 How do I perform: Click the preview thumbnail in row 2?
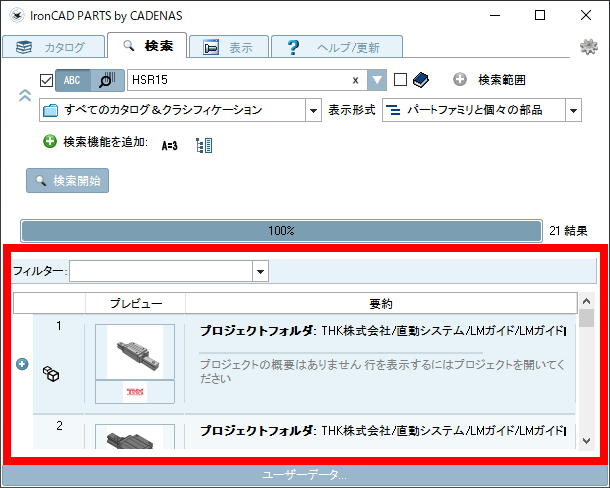[x=135, y=437]
